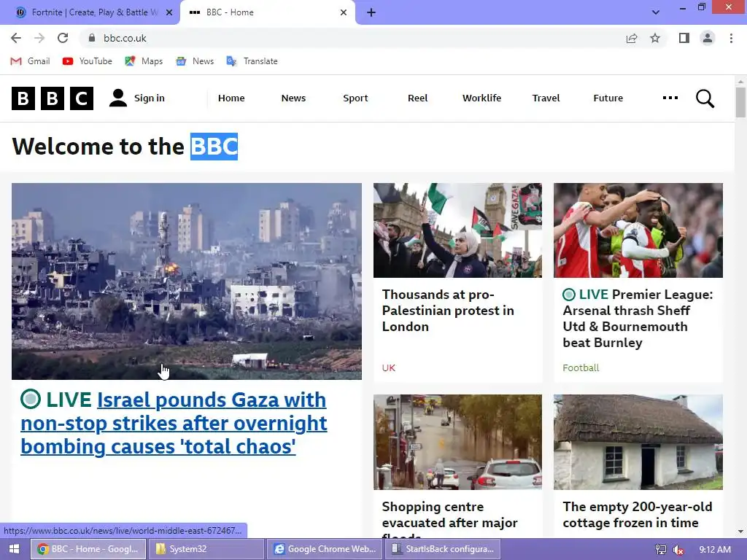Reload the BBC page
747x560 pixels.
coord(63,38)
